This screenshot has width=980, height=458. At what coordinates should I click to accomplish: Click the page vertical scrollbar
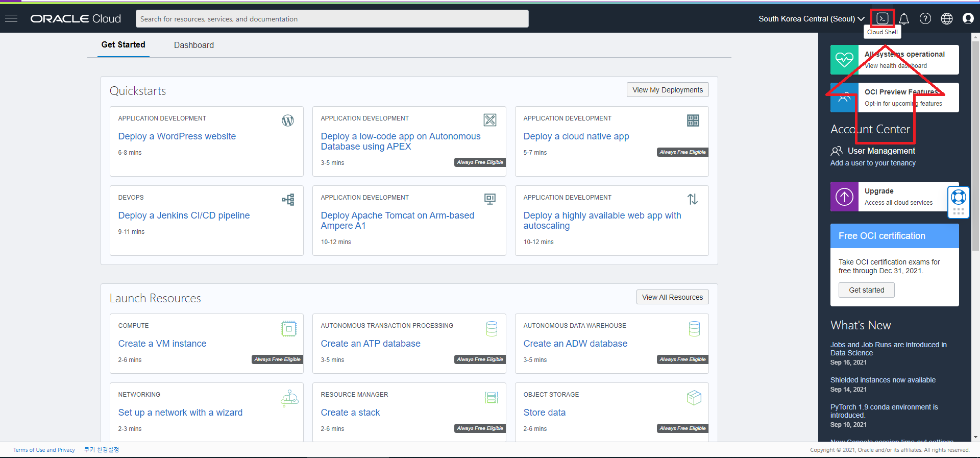pyautogui.click(x=976, y=146)
